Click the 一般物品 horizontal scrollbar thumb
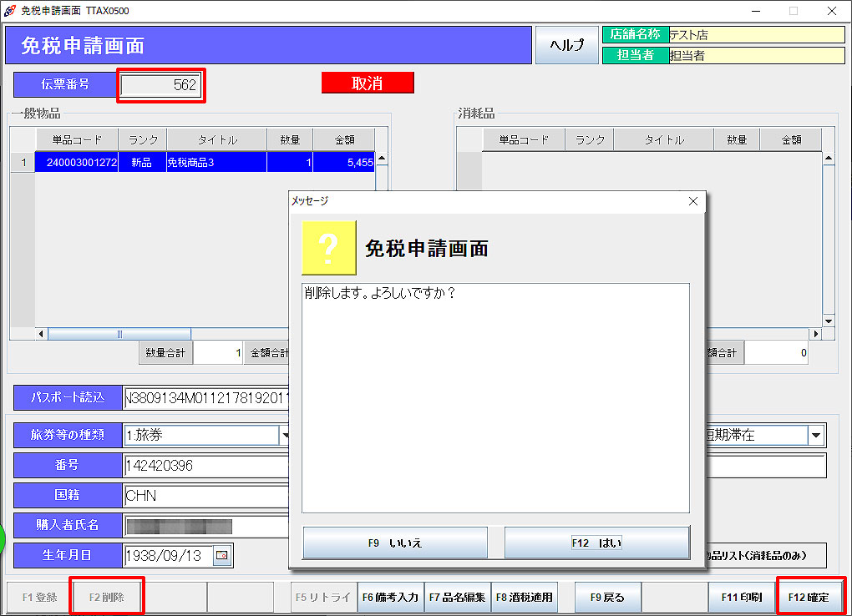852x616 pixels. 119,334
